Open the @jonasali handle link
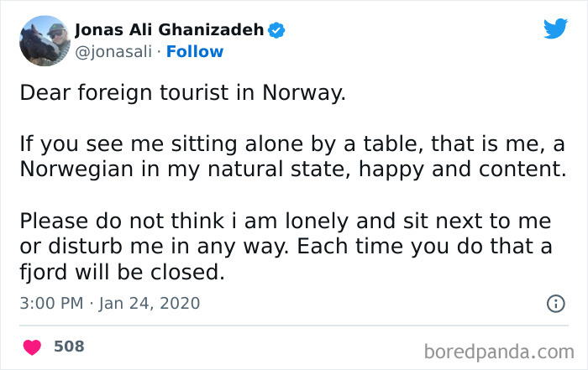588x370 pixels. tap(113, 52)
